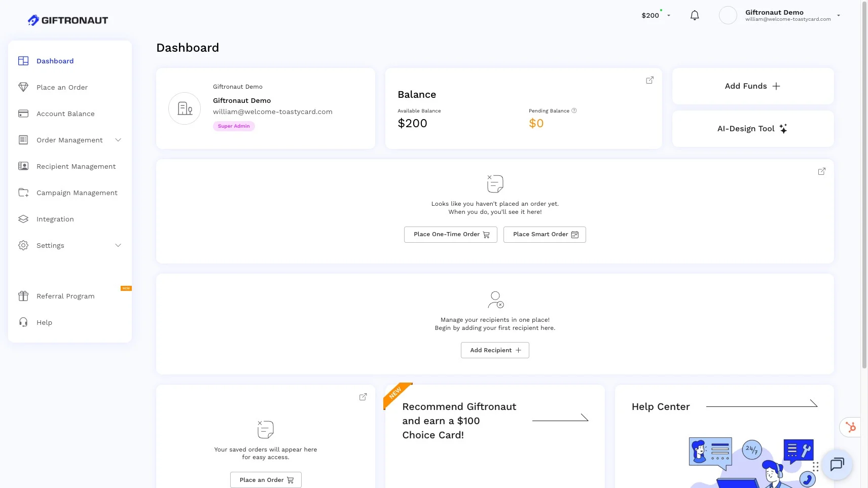Viewport: 868px width, 488px height.
Task: Click the empty saved orders note icon
Action: point(265,429)
